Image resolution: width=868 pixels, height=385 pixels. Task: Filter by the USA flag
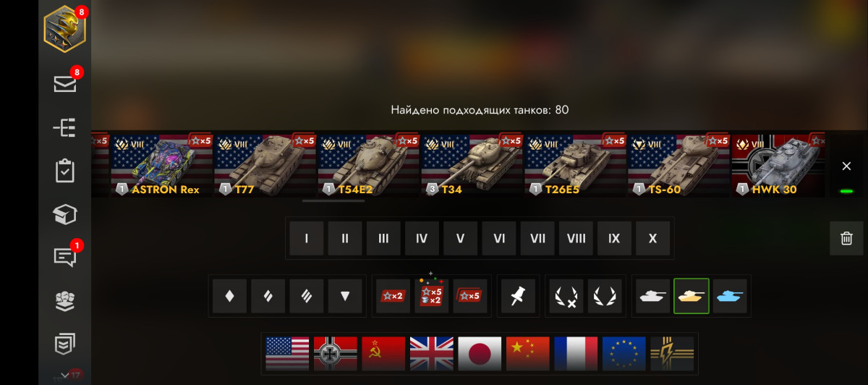tap(287, 353)
